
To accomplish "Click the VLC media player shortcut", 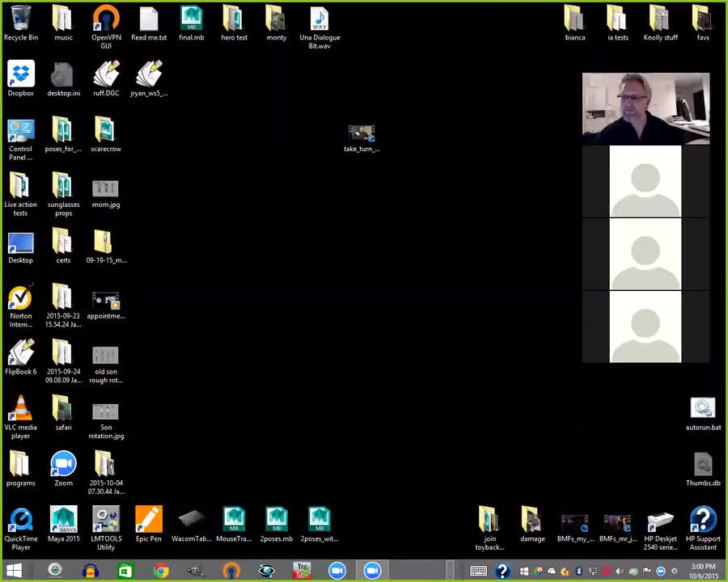I will pyautogui.click(x=20, y=417).
